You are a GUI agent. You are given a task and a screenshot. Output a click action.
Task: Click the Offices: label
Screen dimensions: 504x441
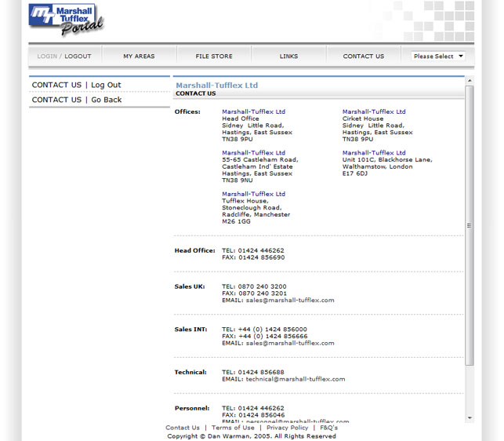coord(187,111)
